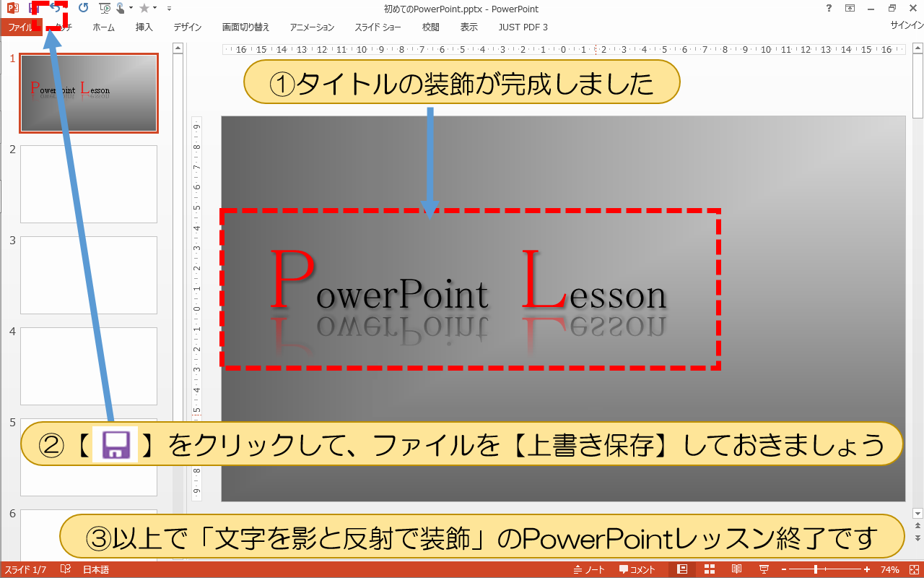Toggle Normal view in status bar
The width and height of the screenshot is (924, 578).
(681, 569)
